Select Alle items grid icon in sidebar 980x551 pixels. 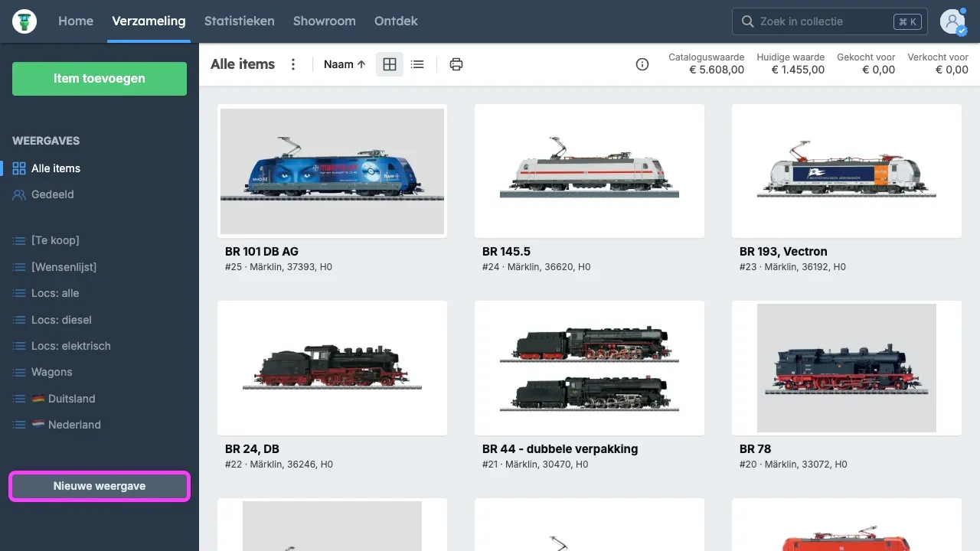pos(19,168)
